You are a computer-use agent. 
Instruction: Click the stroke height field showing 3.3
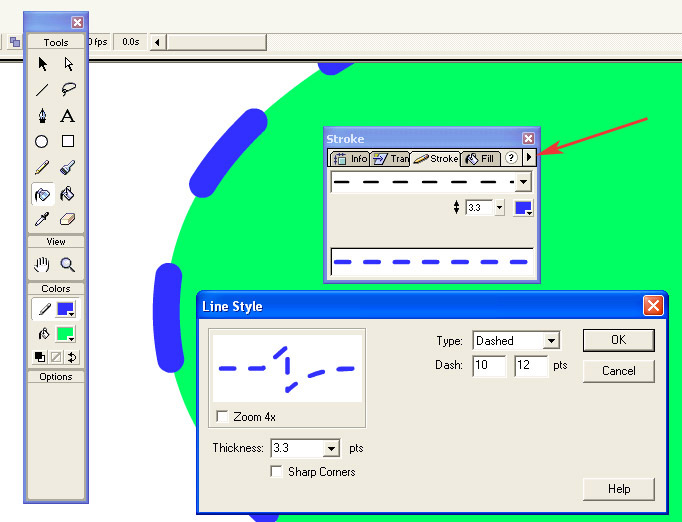coord(479,208)
